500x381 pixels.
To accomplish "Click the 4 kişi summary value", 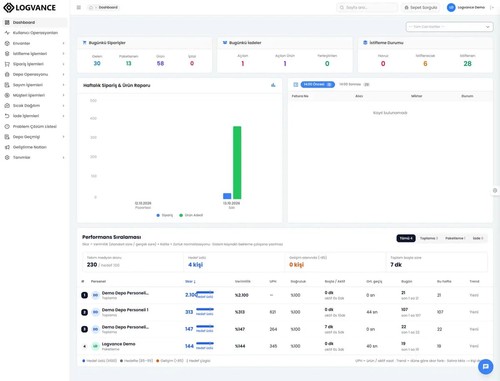I will (195, 265).
